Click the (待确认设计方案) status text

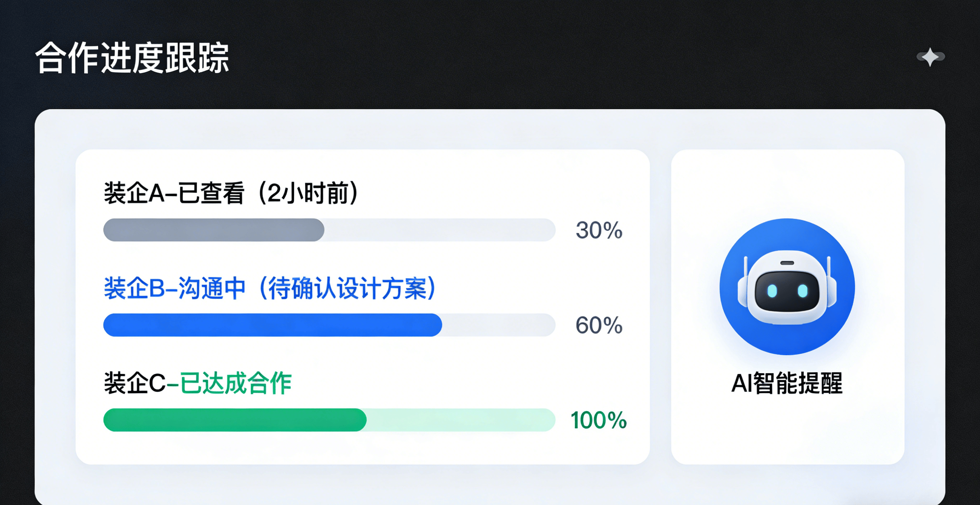point(346,288)
